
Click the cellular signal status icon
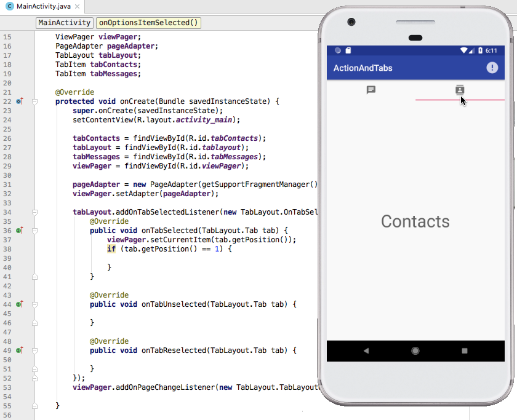(471, 50)
